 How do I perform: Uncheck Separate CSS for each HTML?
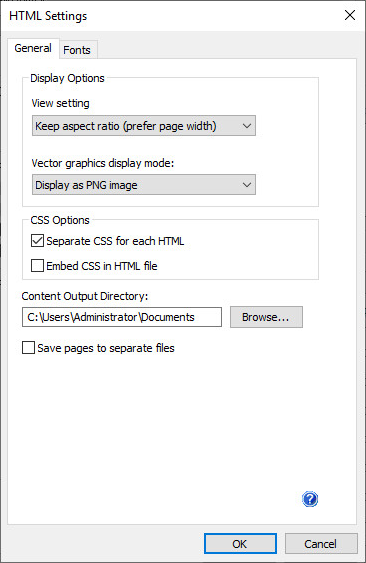37,241
